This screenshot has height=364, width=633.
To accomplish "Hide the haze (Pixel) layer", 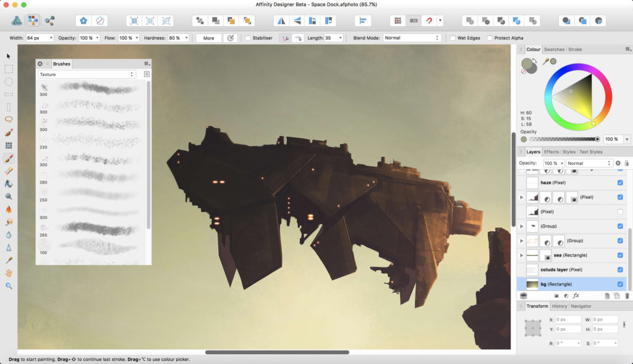I will [620, 183].
